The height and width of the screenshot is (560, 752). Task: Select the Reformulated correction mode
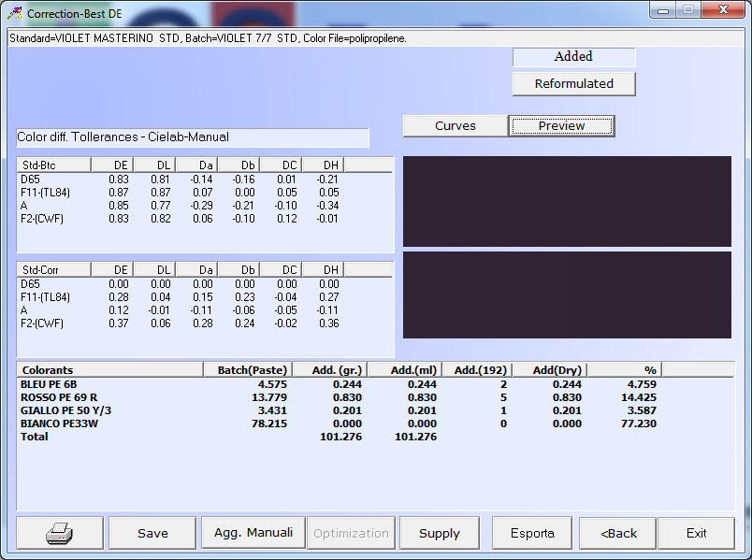click(573, 84)
